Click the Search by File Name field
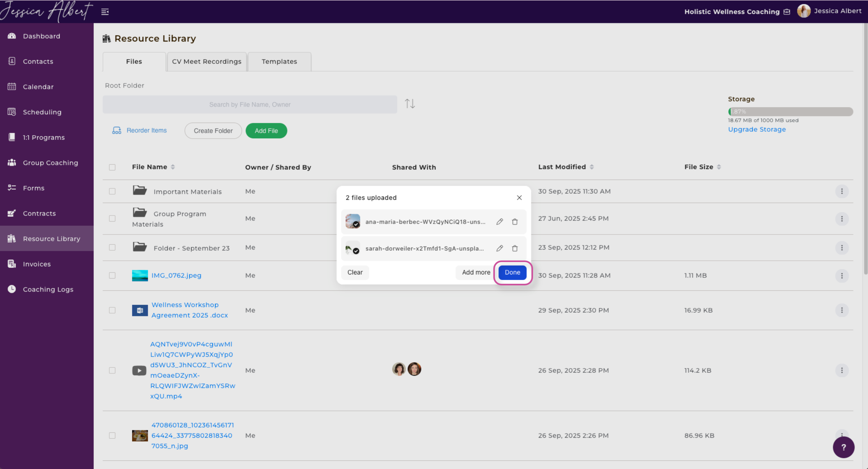Image resolution: width=868 pixels, height=469 pixels. [250, 104]
